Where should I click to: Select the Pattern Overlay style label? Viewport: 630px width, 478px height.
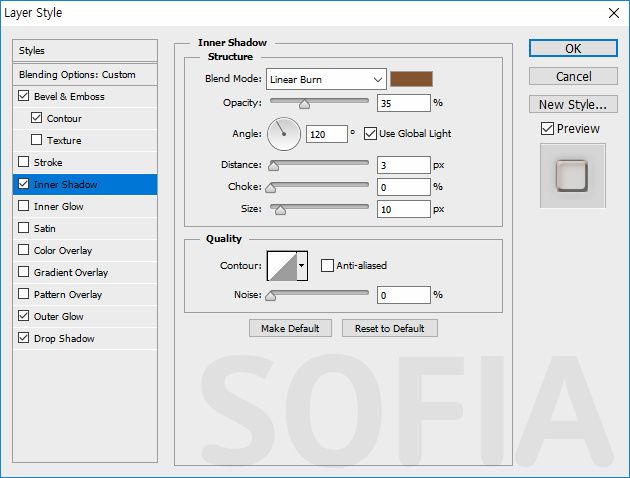pyautogui.click(x=68, y=294)
